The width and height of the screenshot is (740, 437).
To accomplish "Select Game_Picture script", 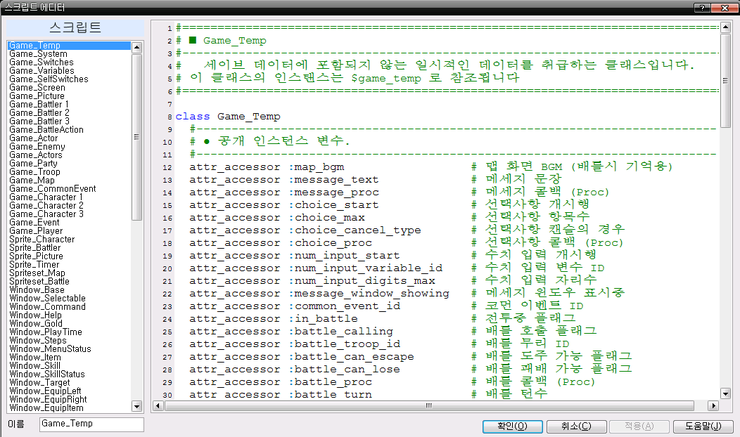I will pyautogui.click(x=69, y=96).
